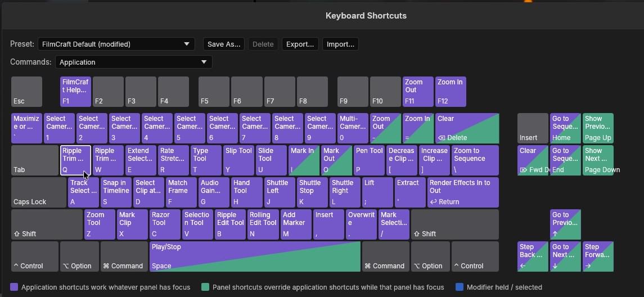This screenshot has width=644, height=297.
Task: Click the Y key Slip Tool
Action: [x=238, y=160]
